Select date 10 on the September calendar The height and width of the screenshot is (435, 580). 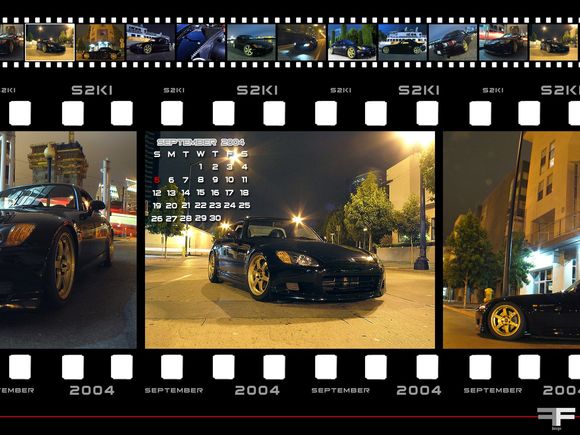point(230,180)
